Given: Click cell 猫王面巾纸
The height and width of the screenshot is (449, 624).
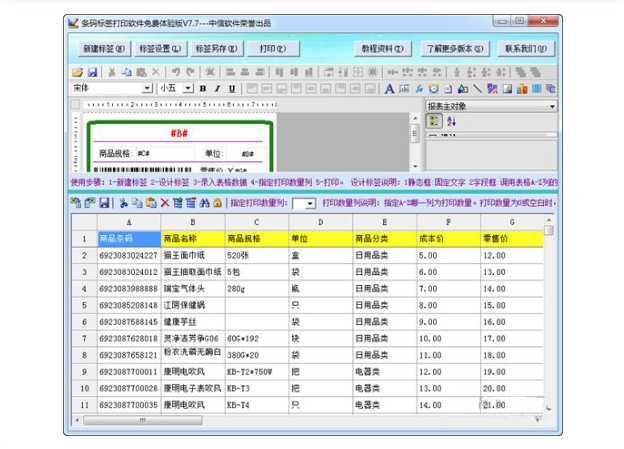Looking at the screenshot, I should point(193,256).
